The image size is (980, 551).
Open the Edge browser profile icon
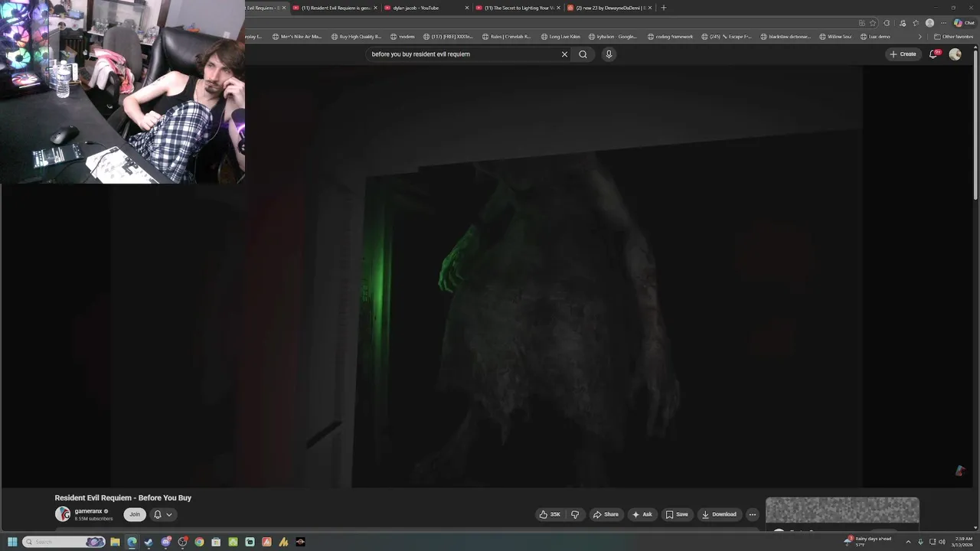coord(929,23)
